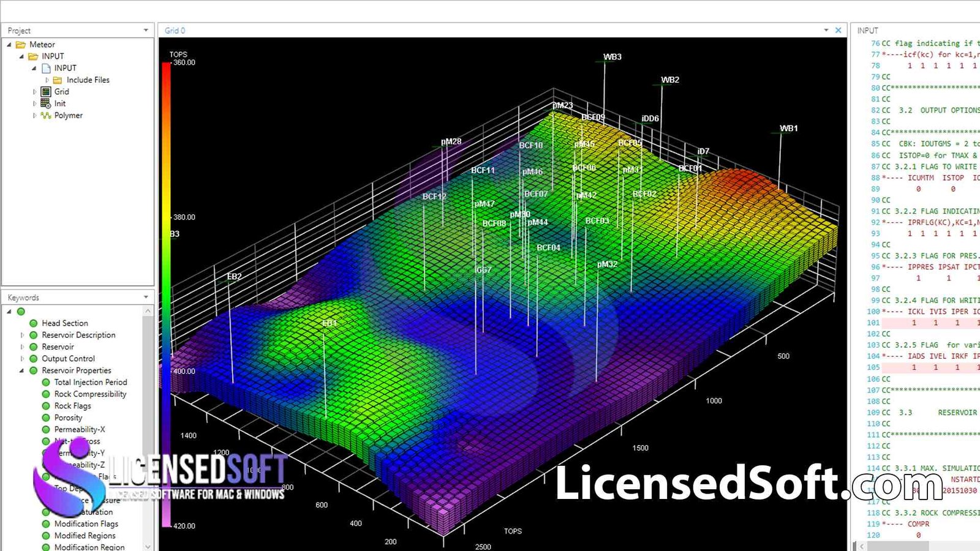The width and height of the screenshot is (980, 551).
Task: Collapse the Reservoir Properties keyword node
Action: [x=22, y=370]
